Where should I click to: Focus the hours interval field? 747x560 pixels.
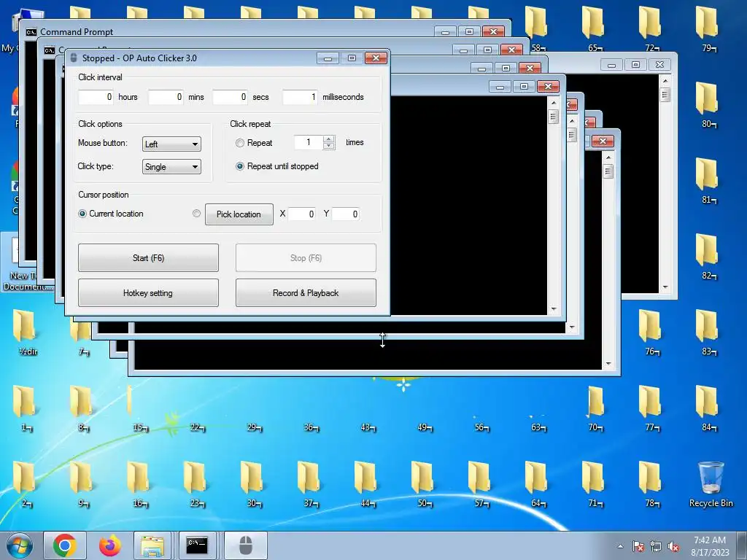click(x=96, y=97)
